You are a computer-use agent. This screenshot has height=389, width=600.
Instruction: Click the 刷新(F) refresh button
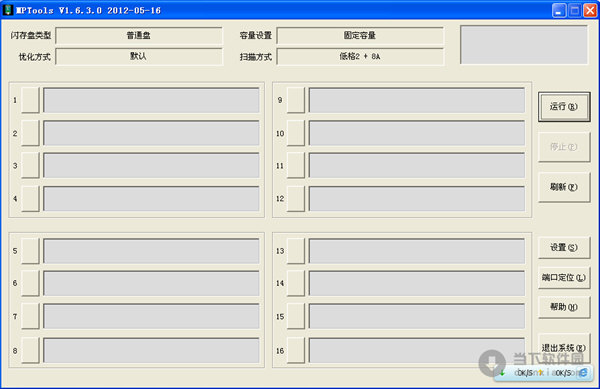pos(564,187)
